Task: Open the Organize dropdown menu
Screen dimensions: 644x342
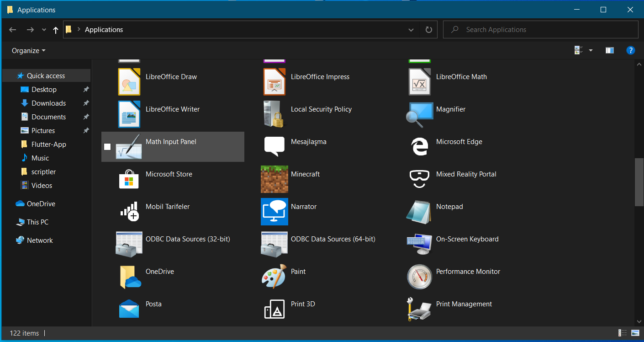Action: coord(29,51)
